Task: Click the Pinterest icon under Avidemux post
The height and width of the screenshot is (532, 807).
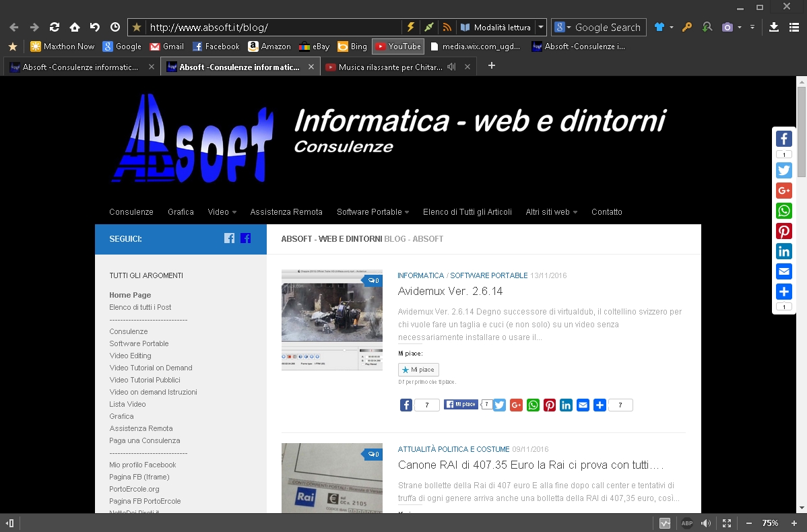Action: pyautogui.click(x=550, y=405)
